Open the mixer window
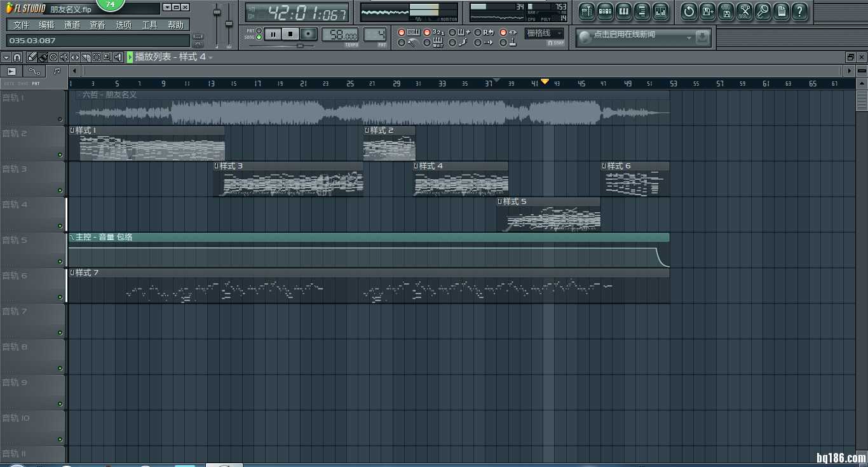The width and height of the screenshot is (868, 467). pos(660,11)
